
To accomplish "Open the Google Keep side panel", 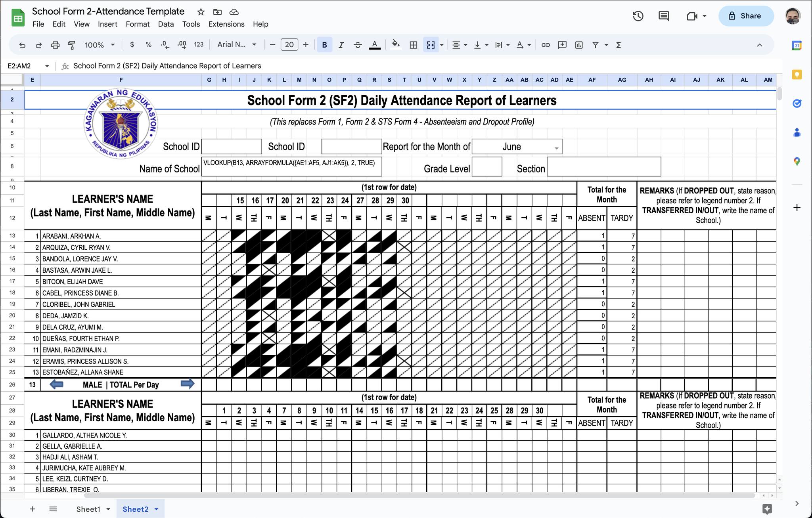I will pos(797,75).
